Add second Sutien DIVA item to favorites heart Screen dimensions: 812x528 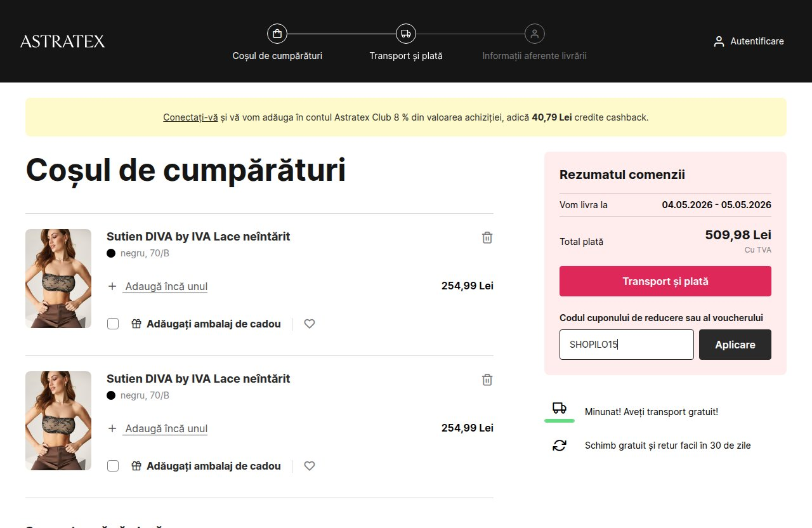tap(310, 466)
